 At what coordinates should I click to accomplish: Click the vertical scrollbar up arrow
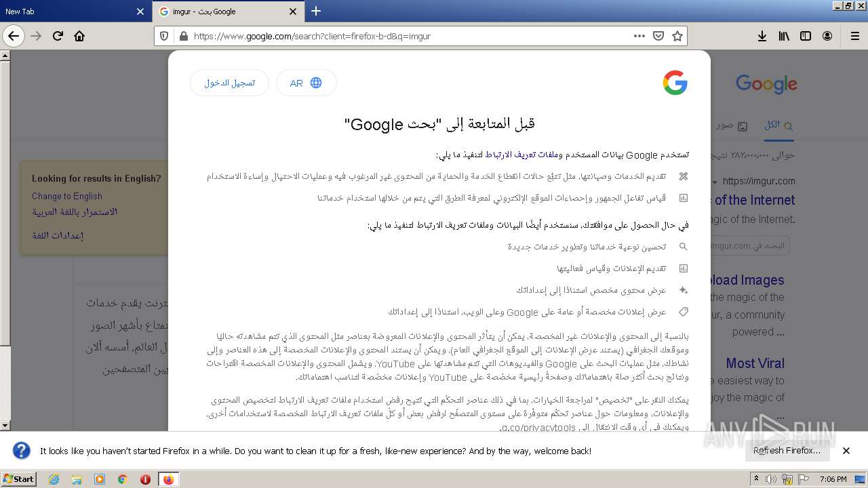click(5, 56)
